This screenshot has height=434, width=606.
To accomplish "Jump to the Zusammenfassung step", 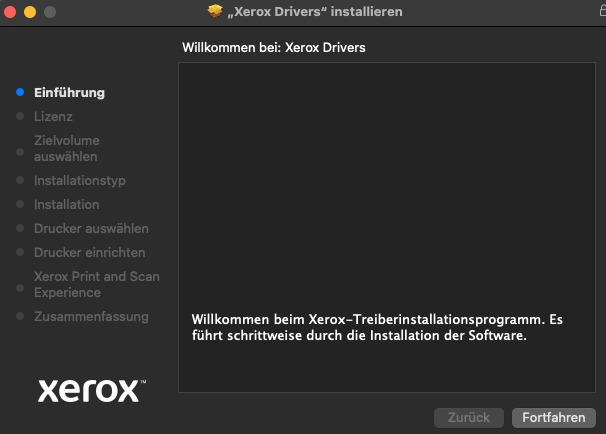I will 91,317.
